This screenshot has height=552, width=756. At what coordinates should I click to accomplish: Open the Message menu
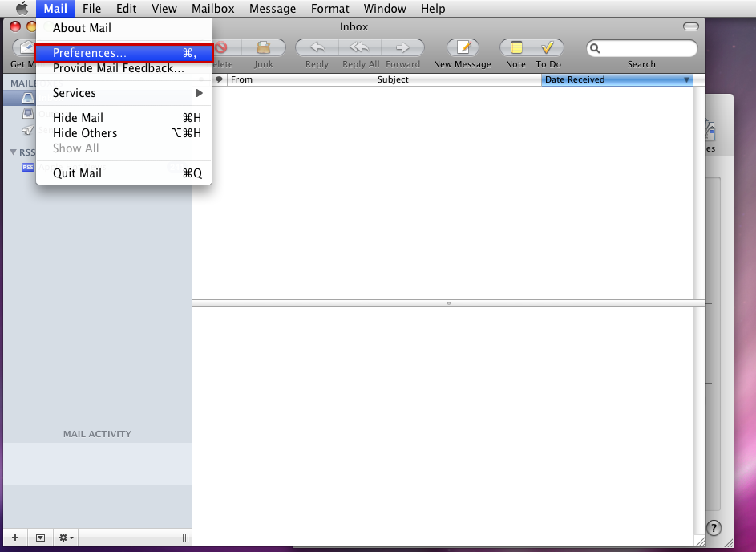click(273, 9)
